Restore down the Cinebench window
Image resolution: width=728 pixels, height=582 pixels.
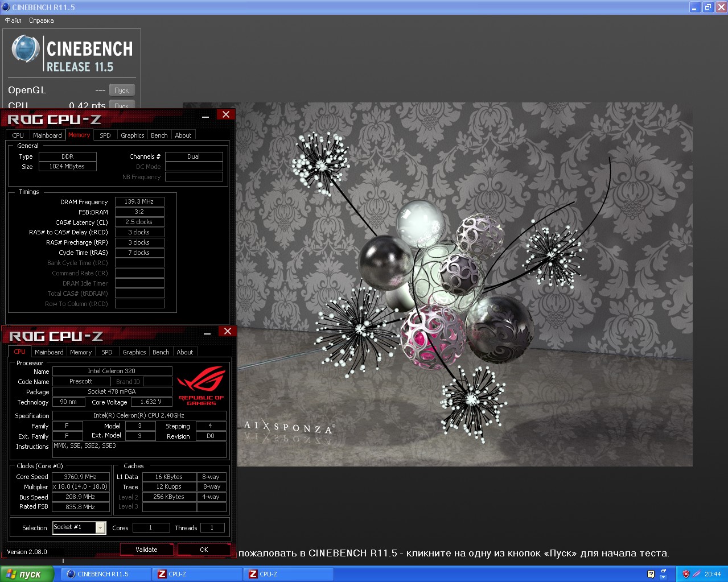[708, 7]
